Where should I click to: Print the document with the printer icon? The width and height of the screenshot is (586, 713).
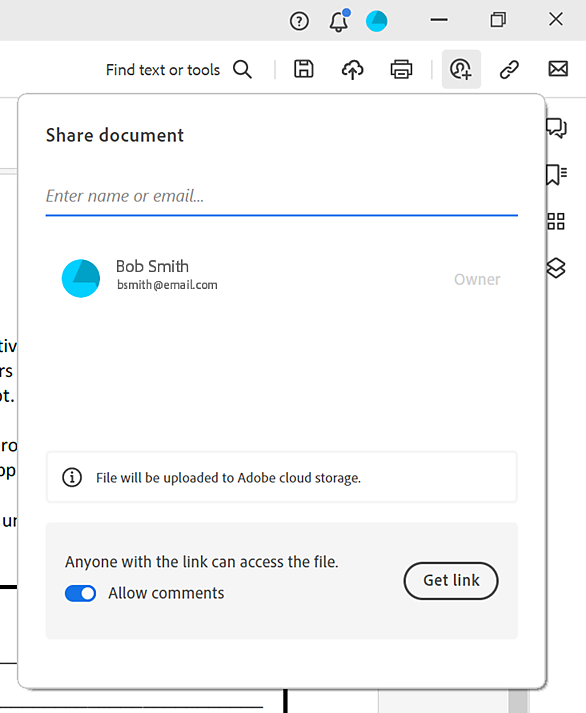(401, 70)
